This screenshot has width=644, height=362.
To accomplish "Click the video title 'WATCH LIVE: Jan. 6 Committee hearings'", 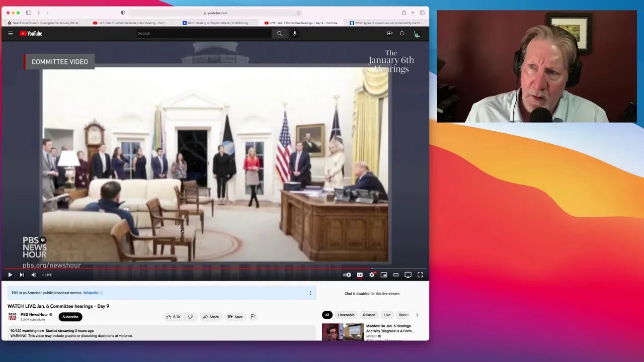I will point(58,306).
